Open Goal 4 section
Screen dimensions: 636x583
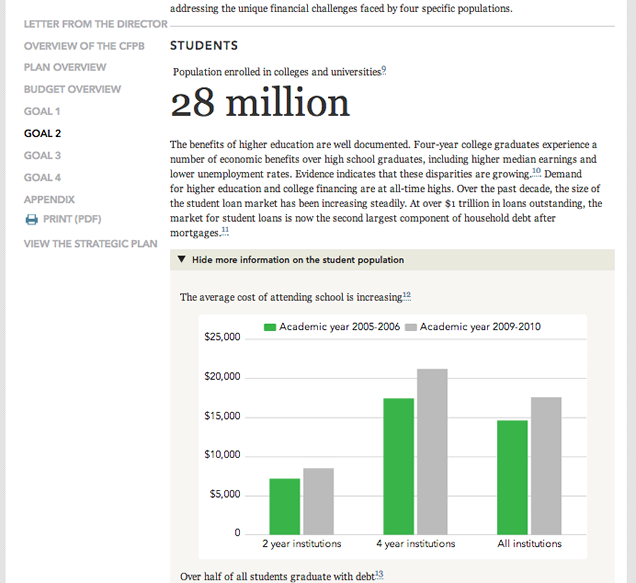pyautogui.click(x=42, y=177)
